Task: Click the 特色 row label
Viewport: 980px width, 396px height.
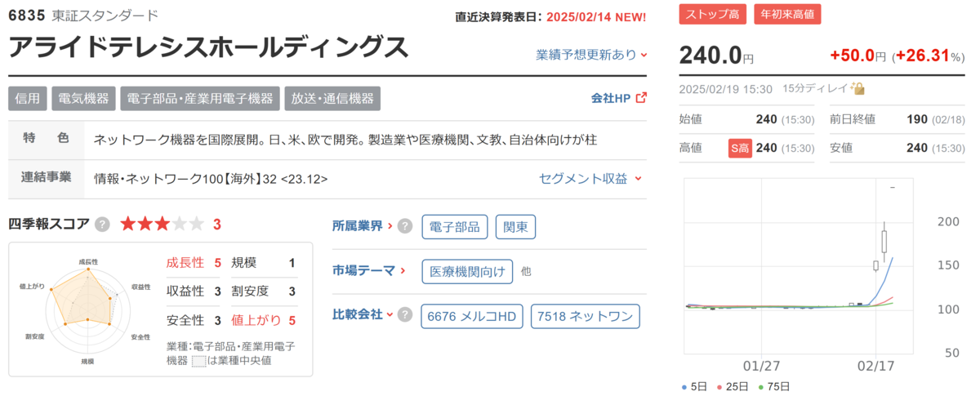Action: (47, 140)
